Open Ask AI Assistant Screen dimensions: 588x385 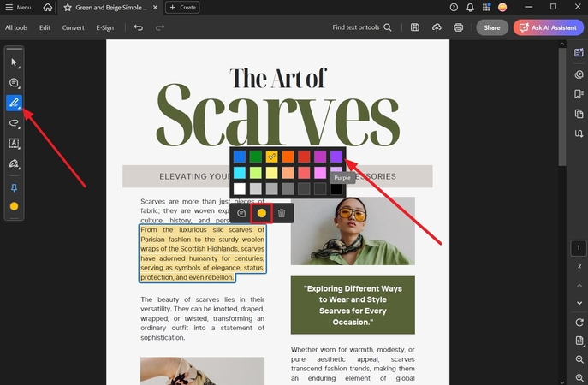pos(549,27)
